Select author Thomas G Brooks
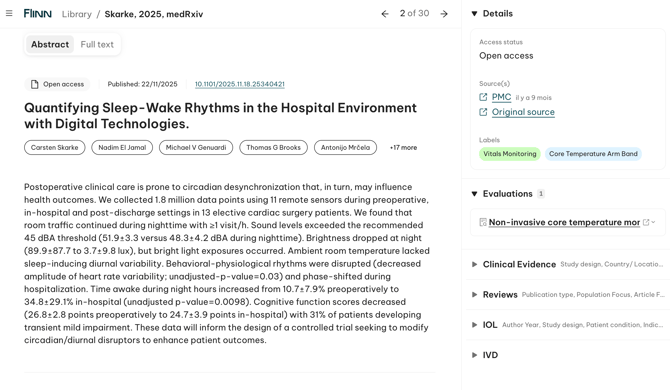Image resolution: width=670 pixels, height=390 pixels. tap(273, 147)
